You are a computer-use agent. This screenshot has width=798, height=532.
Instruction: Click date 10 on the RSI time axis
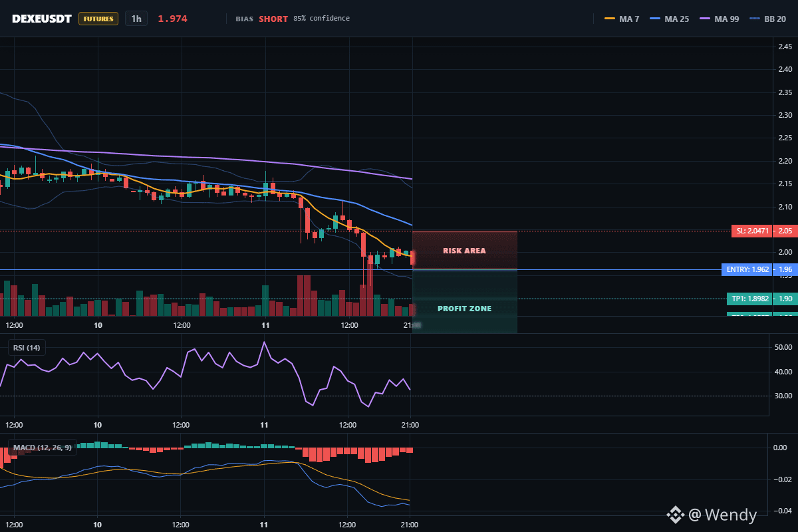[98, 425]
